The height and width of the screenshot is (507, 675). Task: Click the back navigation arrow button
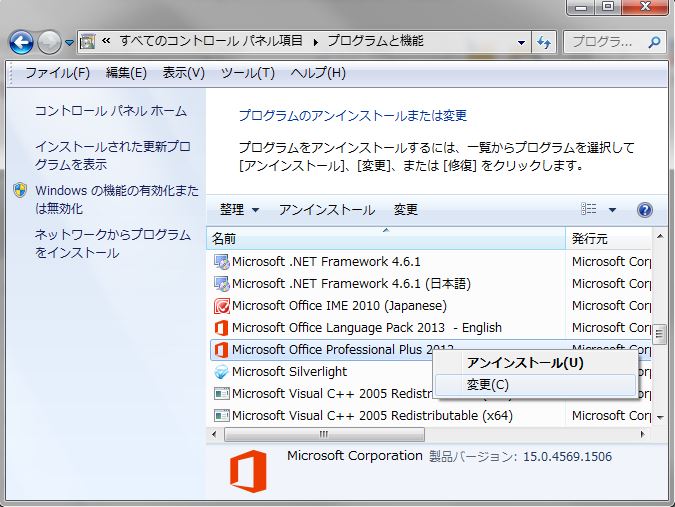[22, 42]
